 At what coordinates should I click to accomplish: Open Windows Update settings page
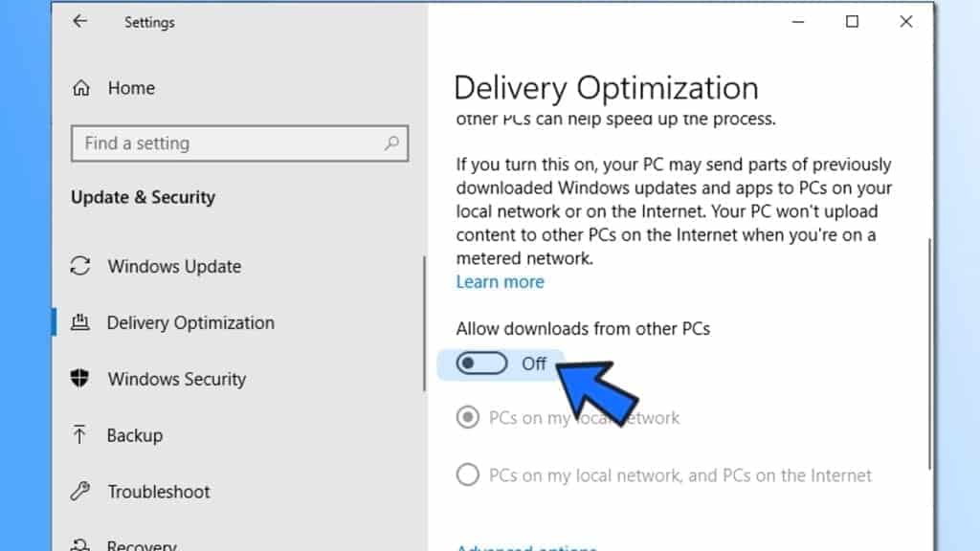coord(174,267)
